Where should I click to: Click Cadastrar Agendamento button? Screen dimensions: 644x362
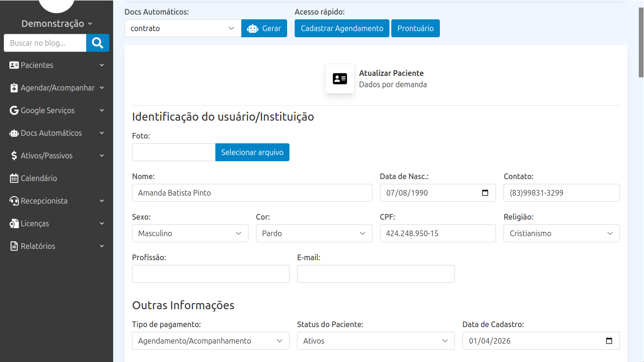[342, 28]
